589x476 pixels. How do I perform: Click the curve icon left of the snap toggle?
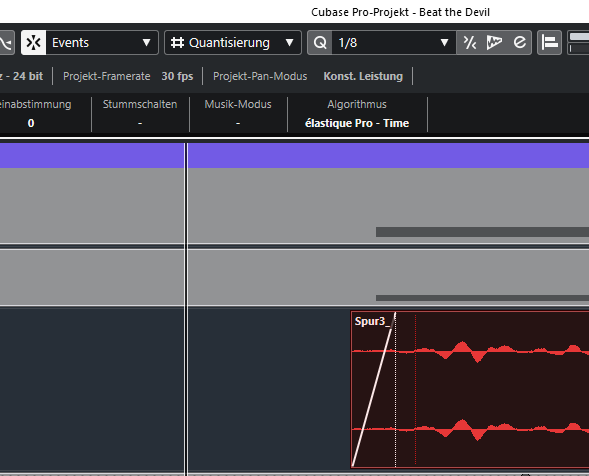(x=6, y=42)
